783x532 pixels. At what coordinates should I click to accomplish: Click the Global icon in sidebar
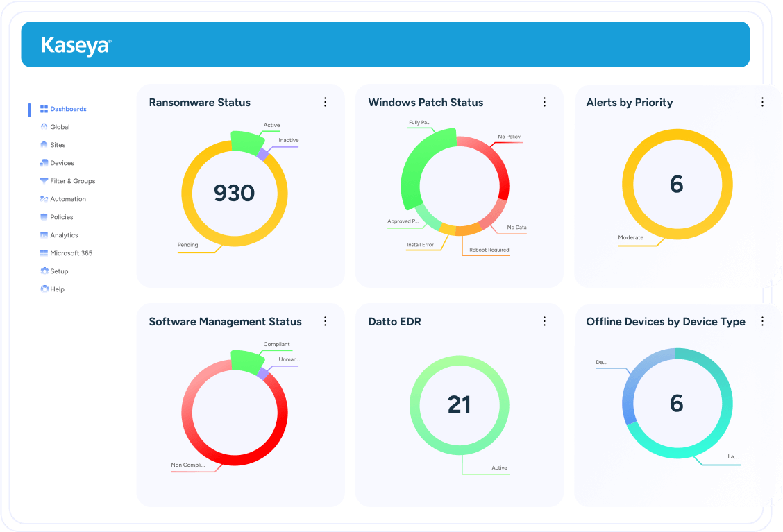[x=44, y=127]
